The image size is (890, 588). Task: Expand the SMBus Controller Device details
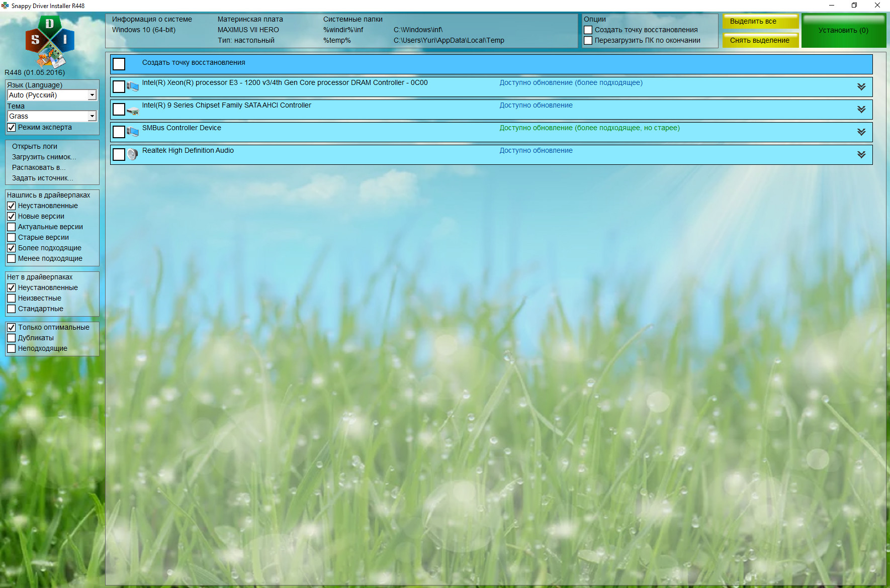[861, 132]
